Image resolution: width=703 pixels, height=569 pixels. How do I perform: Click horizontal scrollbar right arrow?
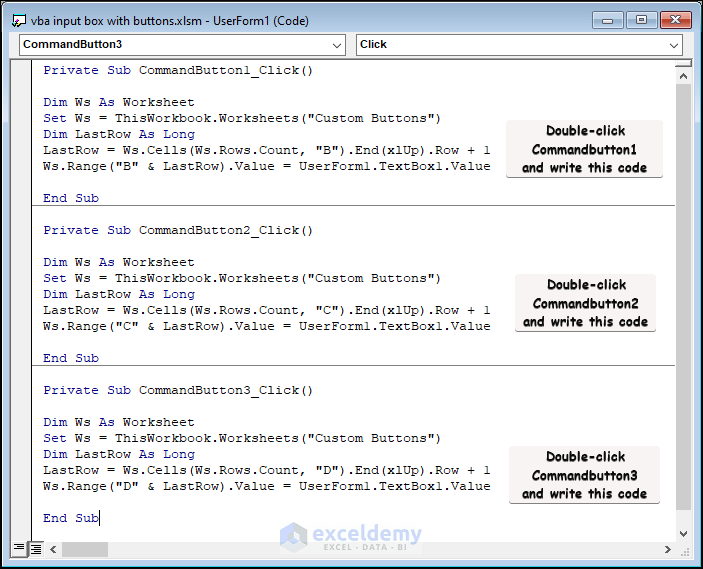click(x=668, y=549)
